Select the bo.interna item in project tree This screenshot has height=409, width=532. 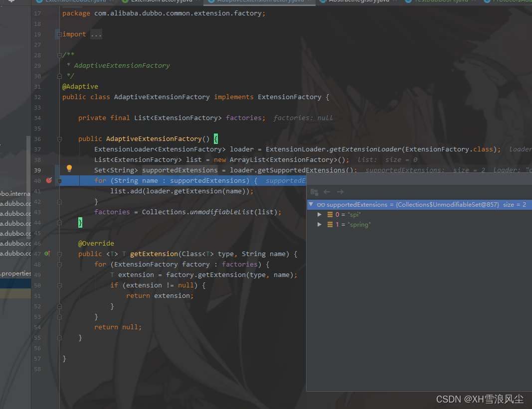coord(15,194)
